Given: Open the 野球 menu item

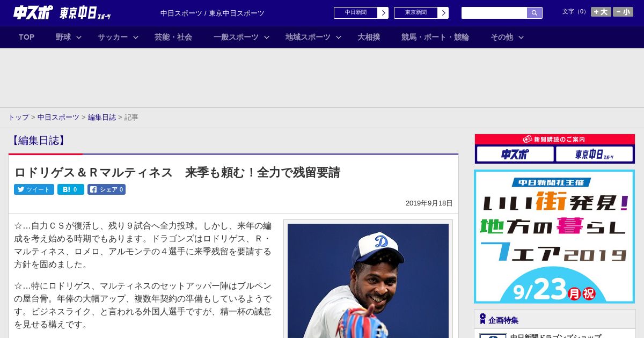Looking at the screenshot, I should (x=63, y=37).
